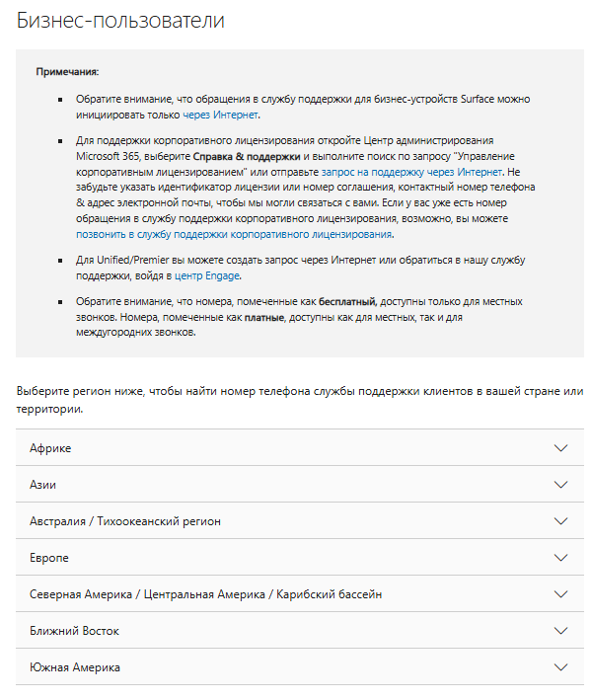
Task: Open the "центр Engage" link
Action: 207,275
